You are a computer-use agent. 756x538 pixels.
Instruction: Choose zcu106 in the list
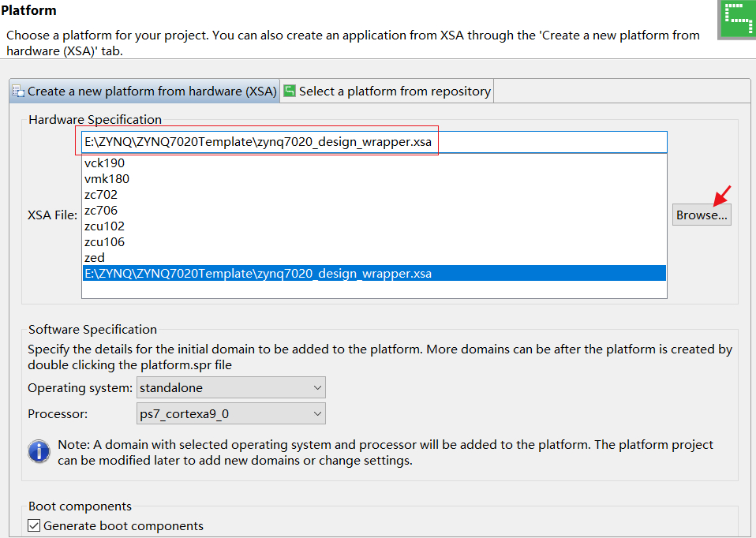click(x=104, y=242)
